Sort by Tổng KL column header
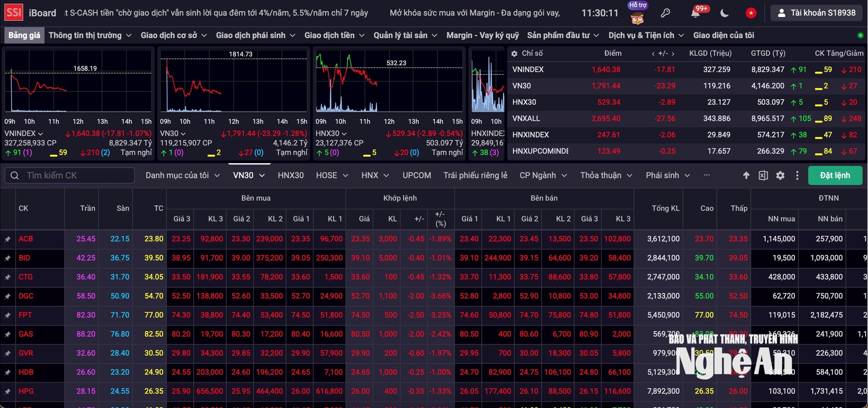The width and height of the screenshot is (868, 408). (666, 208)
